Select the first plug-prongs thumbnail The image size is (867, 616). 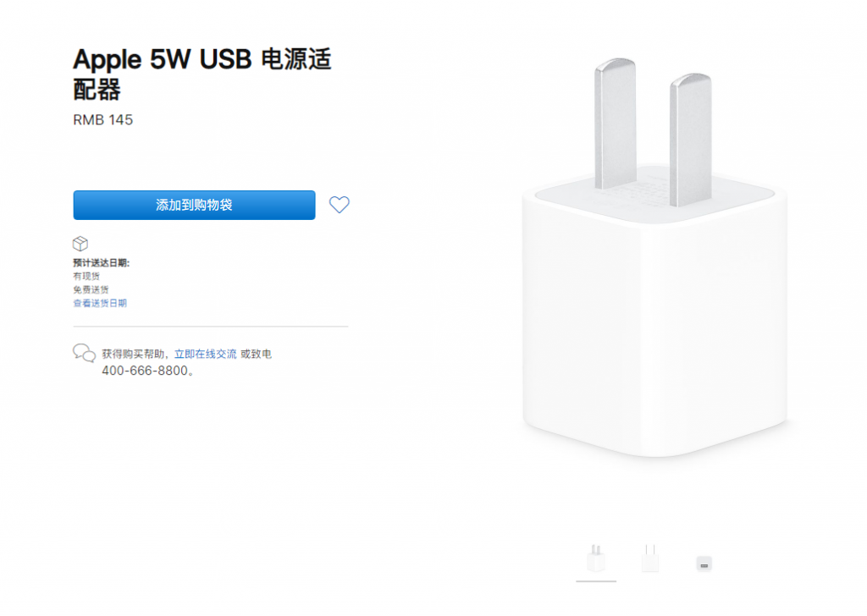(x=596, y=558)
